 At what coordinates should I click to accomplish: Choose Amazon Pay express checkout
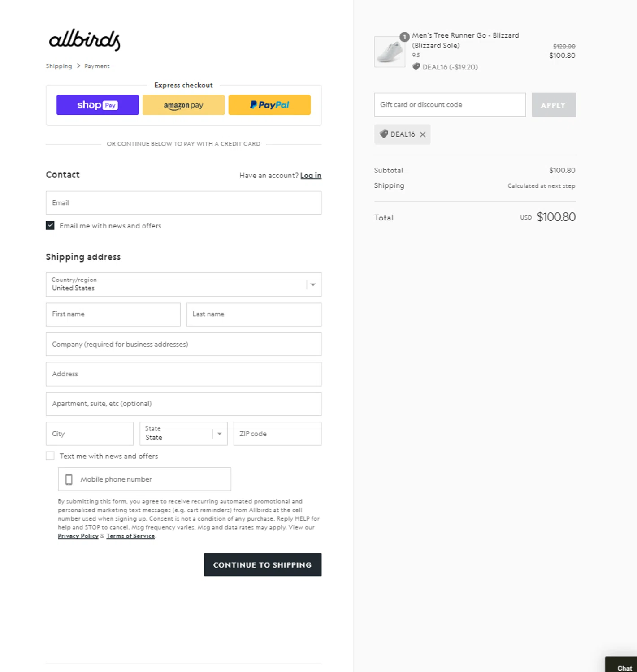click(184, 105)
